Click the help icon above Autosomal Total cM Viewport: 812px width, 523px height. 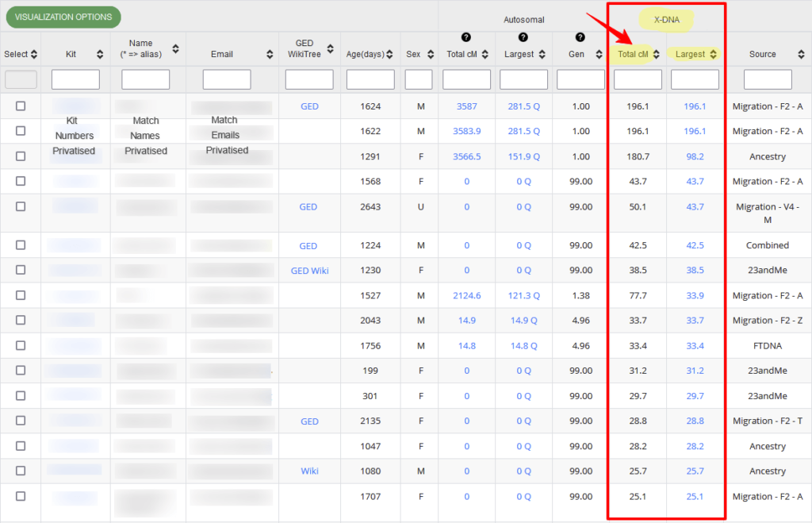(465, 36)
